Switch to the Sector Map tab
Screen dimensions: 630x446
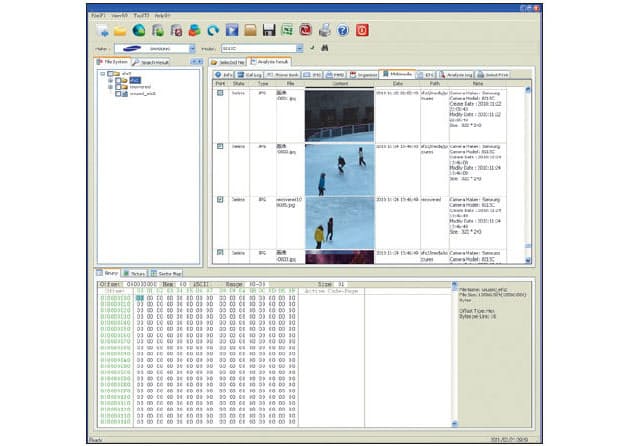coord(167,272)
